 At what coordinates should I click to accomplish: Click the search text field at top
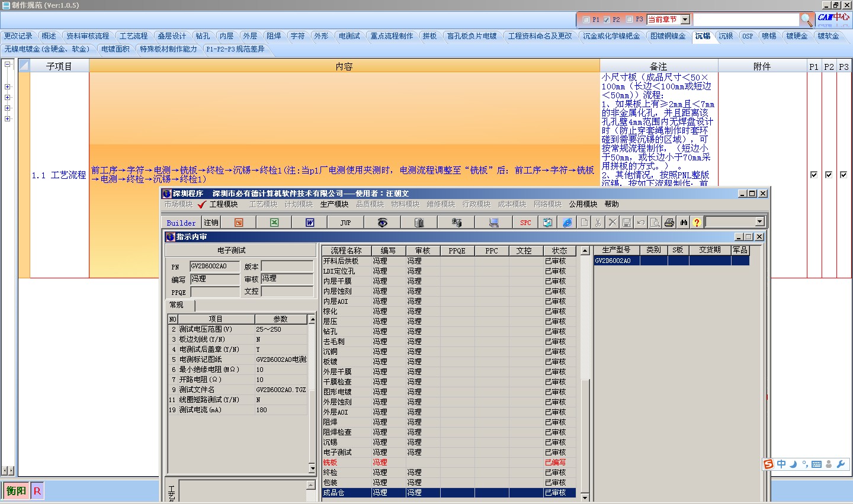click(746, 20)
